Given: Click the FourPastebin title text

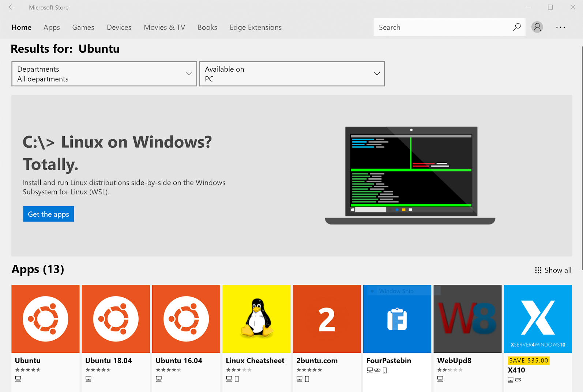Looking at the screenshot, I should coord(389,361).
